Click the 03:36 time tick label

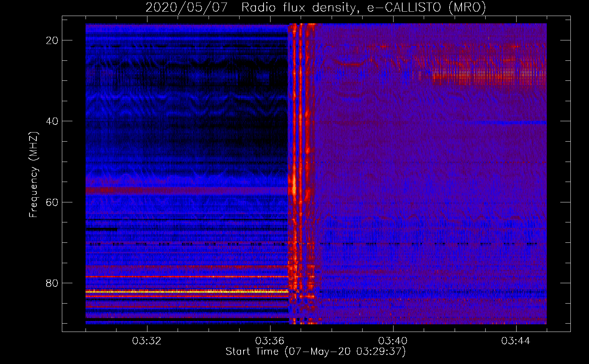(x=270, y=341)
